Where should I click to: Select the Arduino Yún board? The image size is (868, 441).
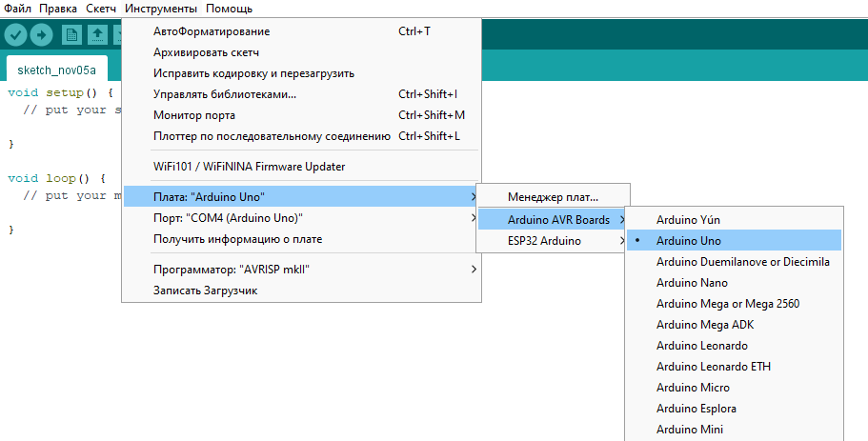(734, 220)
